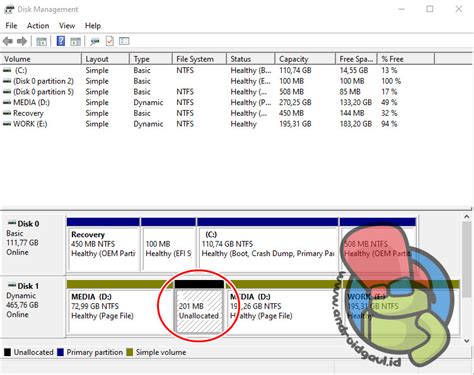Click the Connect/Refresh drive toolbar icon
Viewport: 474px width, 375px height.
point(95,41)
